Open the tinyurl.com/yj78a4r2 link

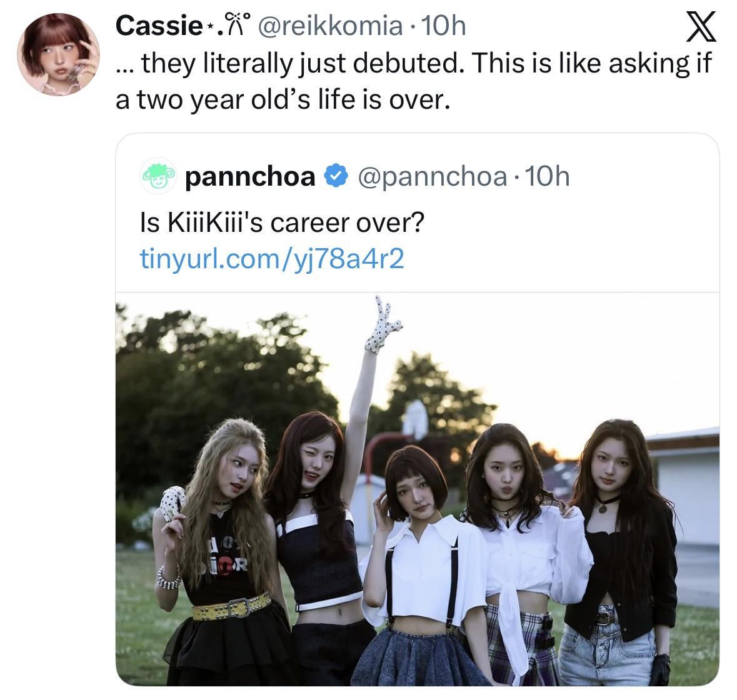coord(272,258)
